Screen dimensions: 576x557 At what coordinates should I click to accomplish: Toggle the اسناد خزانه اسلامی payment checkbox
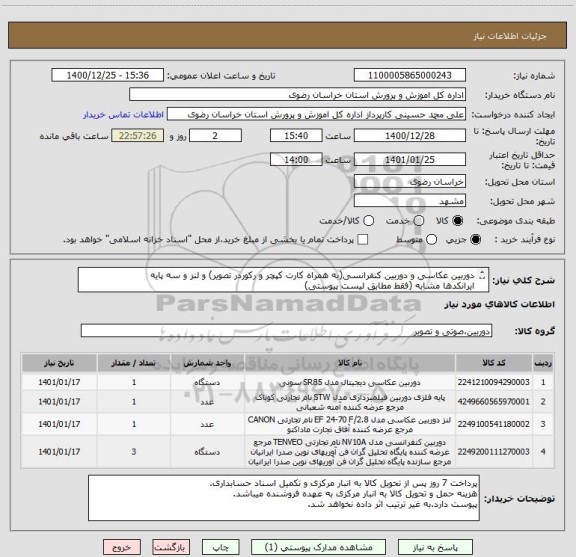pyautogui.click(x=363, y=240)
